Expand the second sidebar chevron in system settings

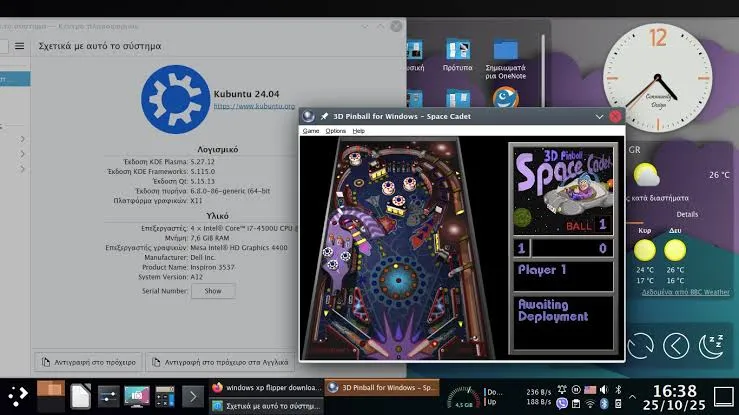tap(23, 154)
